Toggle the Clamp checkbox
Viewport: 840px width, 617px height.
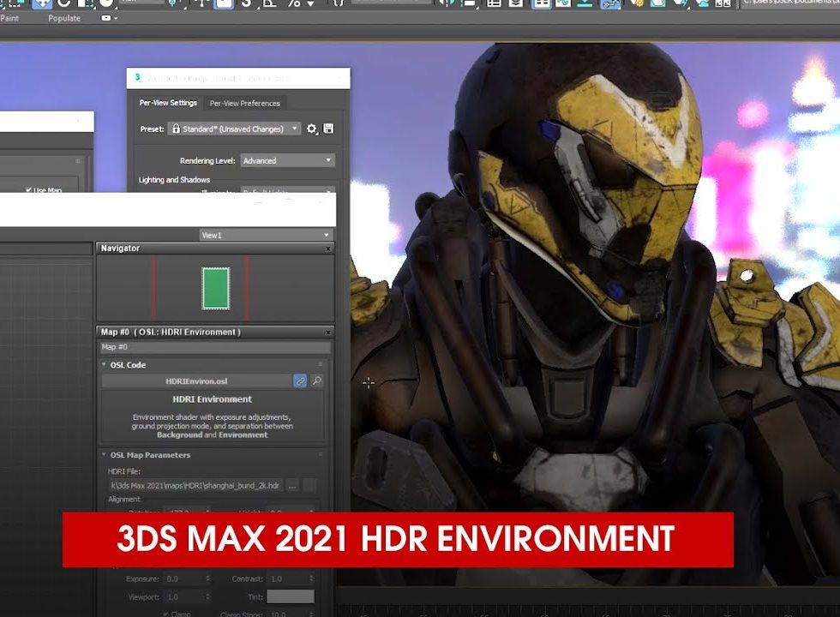pos(165,614)
